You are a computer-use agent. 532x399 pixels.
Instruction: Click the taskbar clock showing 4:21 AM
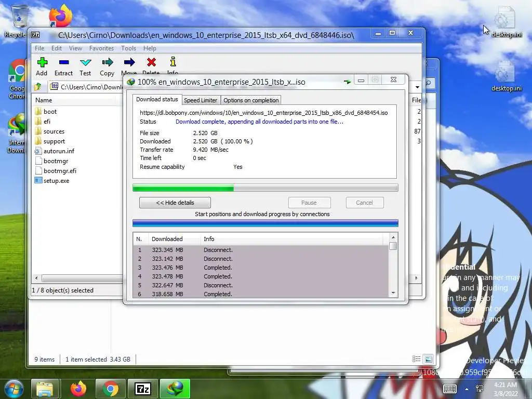click(x=505, y=389)
